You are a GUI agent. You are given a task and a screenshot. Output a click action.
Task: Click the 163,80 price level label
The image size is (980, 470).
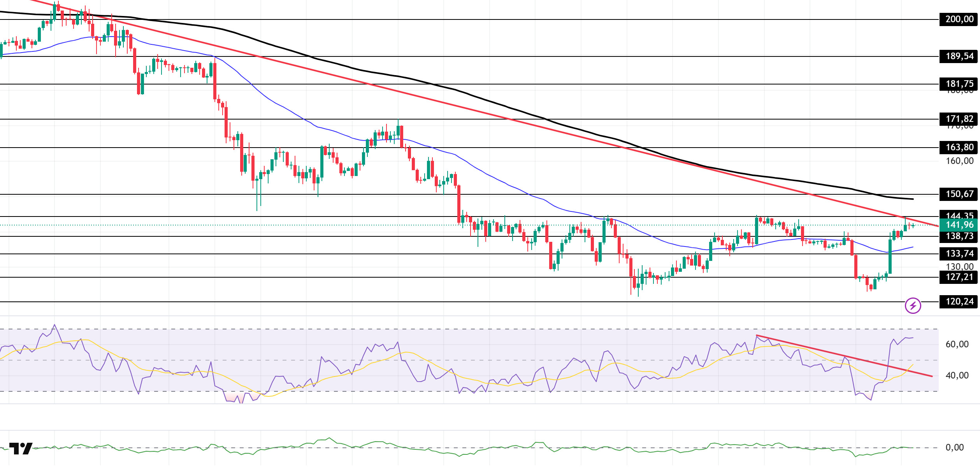point(959,147)
